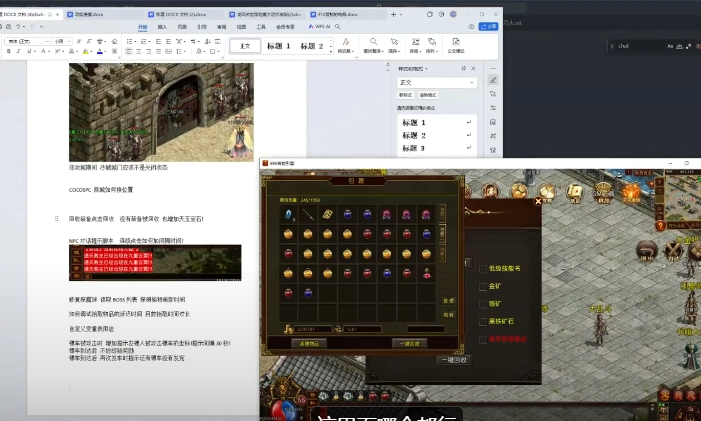This screenshot has height=421, width=701.
Task: Click the pencil icon in right sidebar
Action: pyautogui.click(x=493, y=79)
